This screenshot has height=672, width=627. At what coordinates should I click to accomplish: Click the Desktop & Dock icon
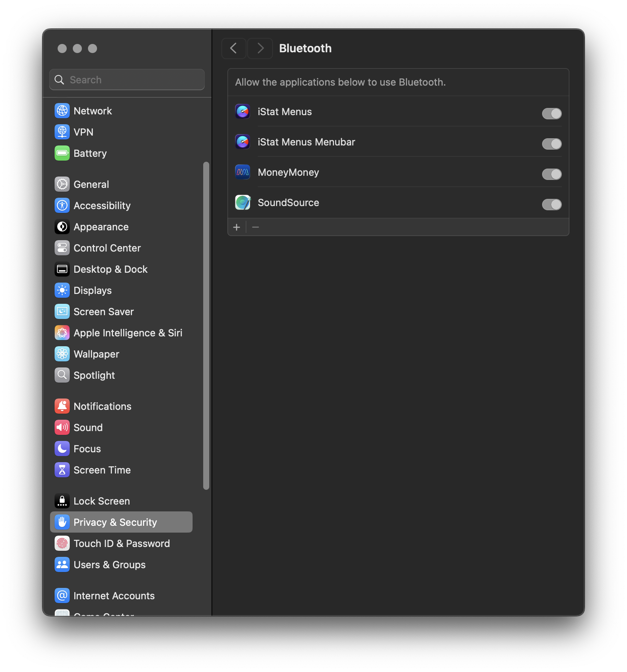pos(62,269)
